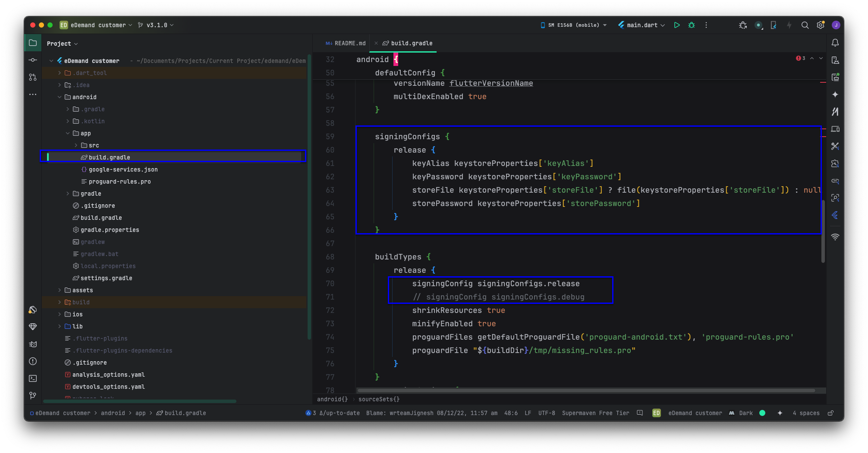Switch to the README.md tab
The width and height of the screenshot is (868, 453).
tap(346, 43)
